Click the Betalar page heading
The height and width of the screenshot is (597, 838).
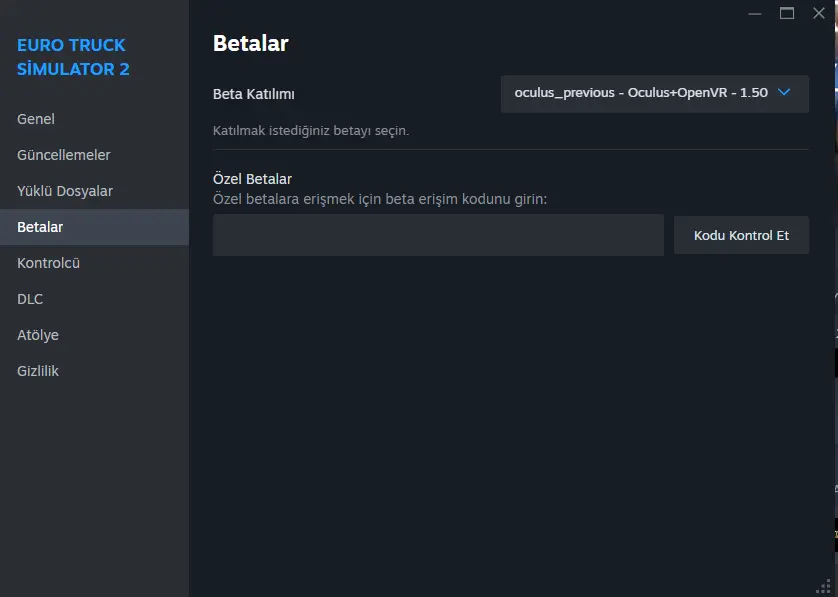point(251,43)
